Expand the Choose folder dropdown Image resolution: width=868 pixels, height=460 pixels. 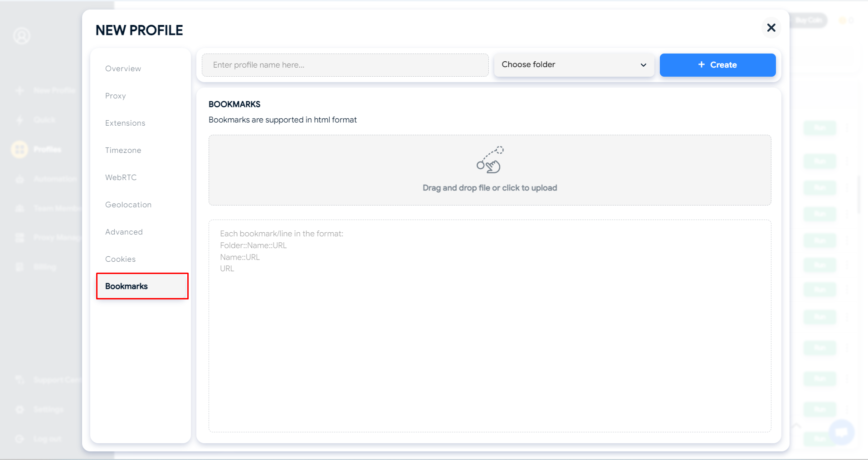point(573,65)
